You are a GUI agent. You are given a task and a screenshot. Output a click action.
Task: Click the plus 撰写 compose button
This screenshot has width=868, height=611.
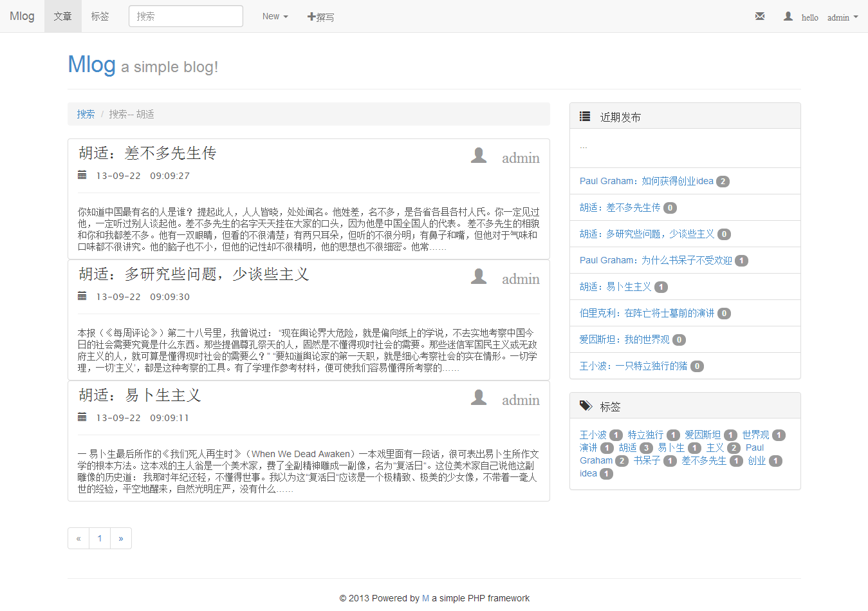click(320, 17)
